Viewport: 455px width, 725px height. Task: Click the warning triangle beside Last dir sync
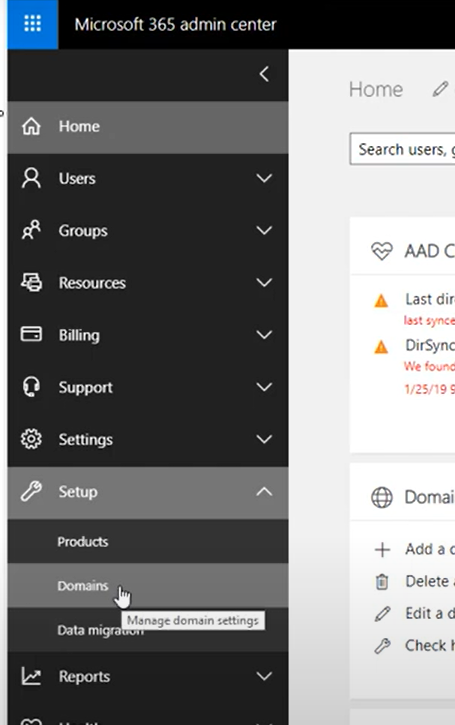381,301
